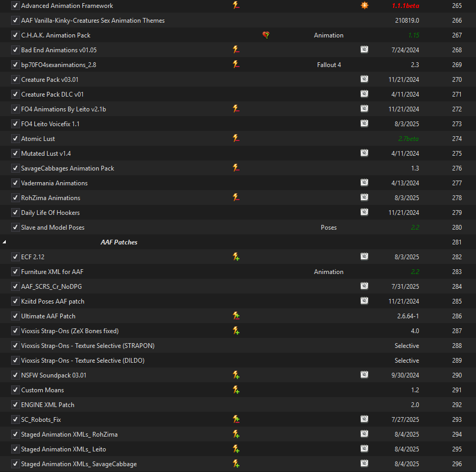Click the calendar icon for Staged Animation XMLs_ Leito

coord(364,449)
